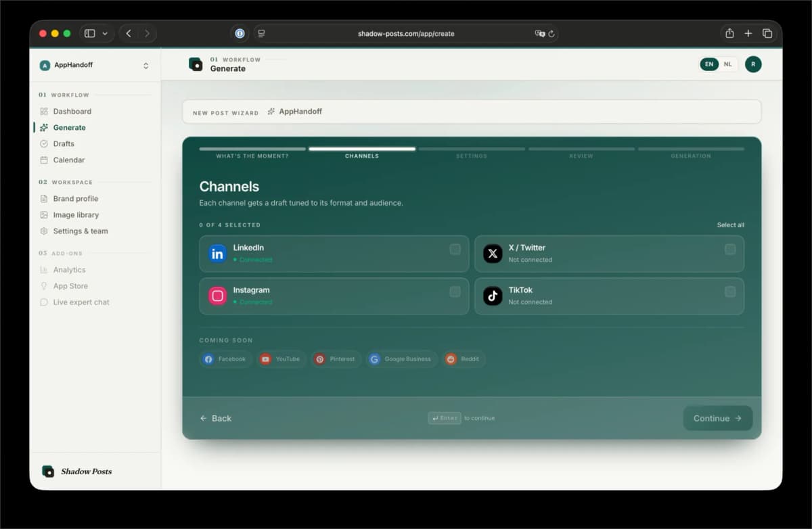This screenshot has width=812, height=529.
Task: Click Safari forward arrow
Action: [x=147, y=33]
